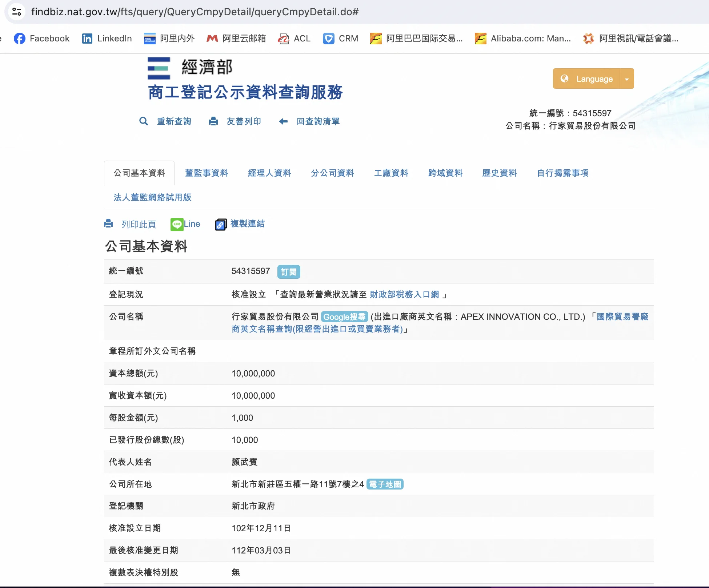Click the back arrow icon for 回查詢清單
The height and width of the screenshot is (588, 709).
tap(283, 121)
